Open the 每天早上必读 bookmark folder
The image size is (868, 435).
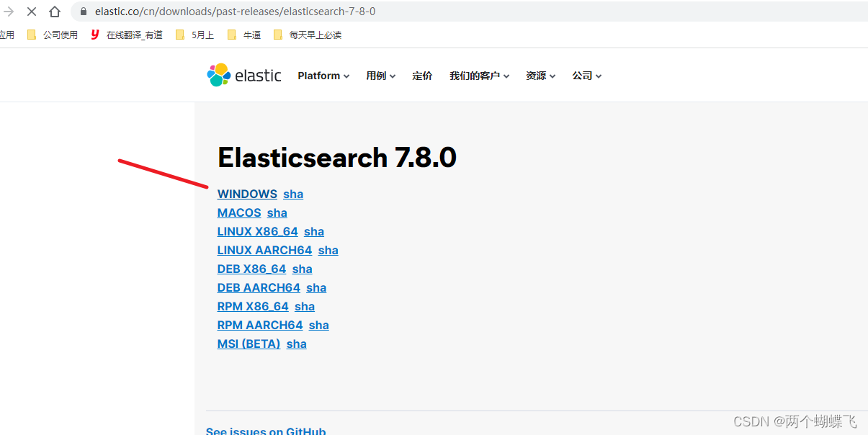(x=307, y=35)
